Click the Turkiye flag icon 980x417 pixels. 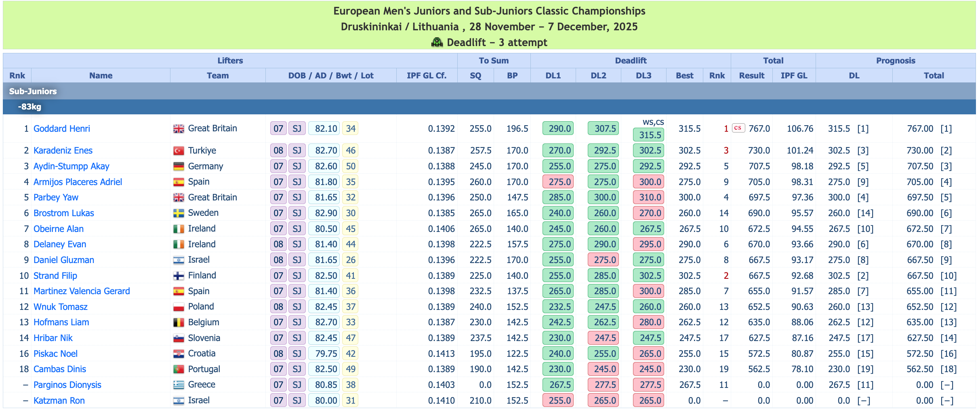point(179,151)
